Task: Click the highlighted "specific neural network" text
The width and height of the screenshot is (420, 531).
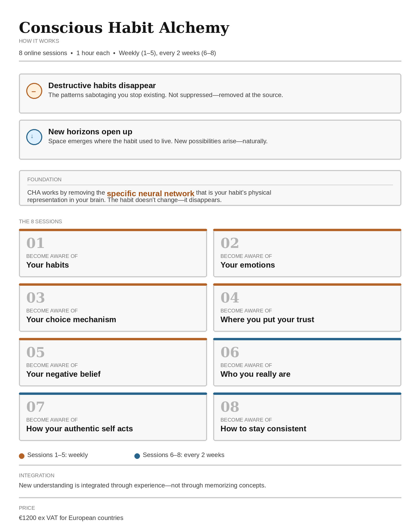Action: 150,194
